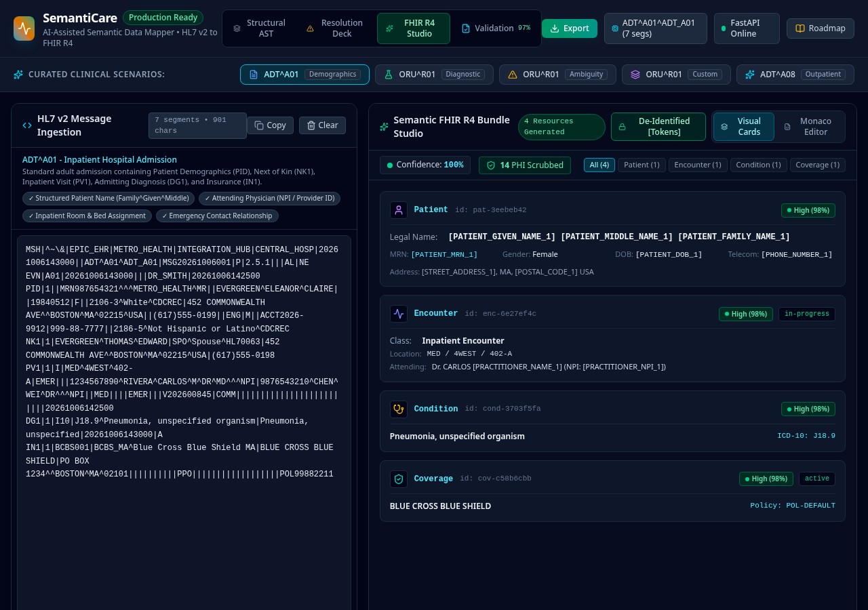Click the Confidence: 100% indicator
The image size is (868, 610).
(425, 165)
